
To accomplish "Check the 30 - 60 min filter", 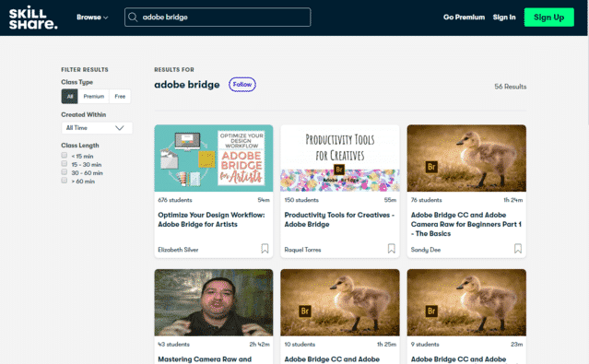I will [x=65, y=172].
